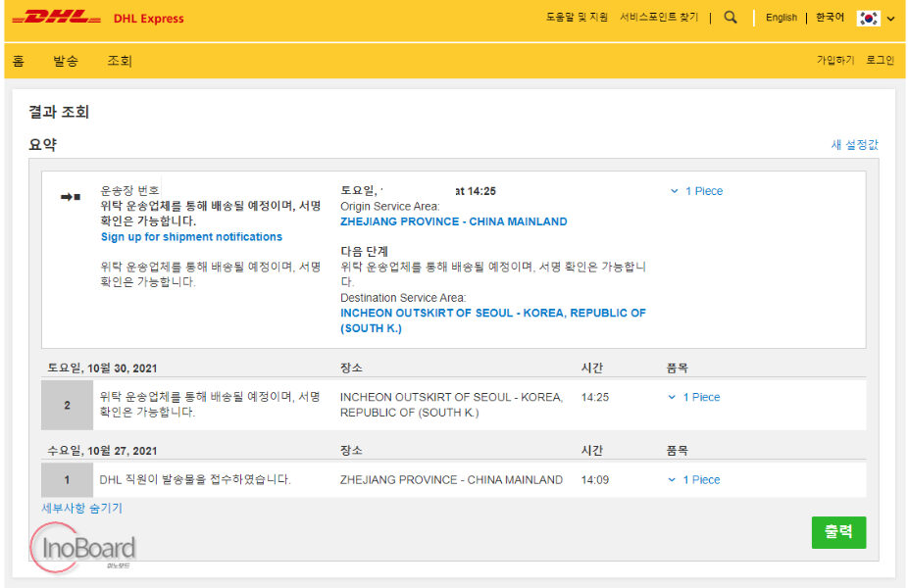The height and width of the screenshot is (588, 908).
Task: Select checkpoint number 2 box
Action: (68, 405)
